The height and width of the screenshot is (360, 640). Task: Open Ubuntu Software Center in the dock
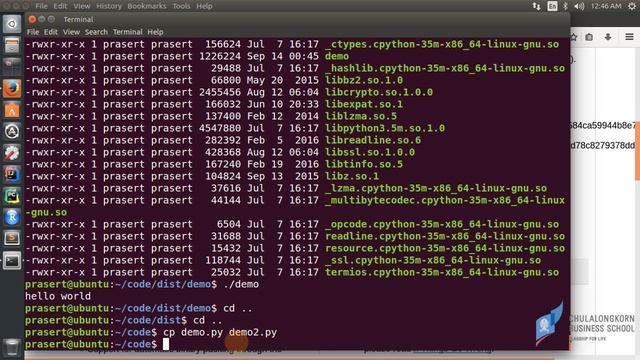point(12,110)
